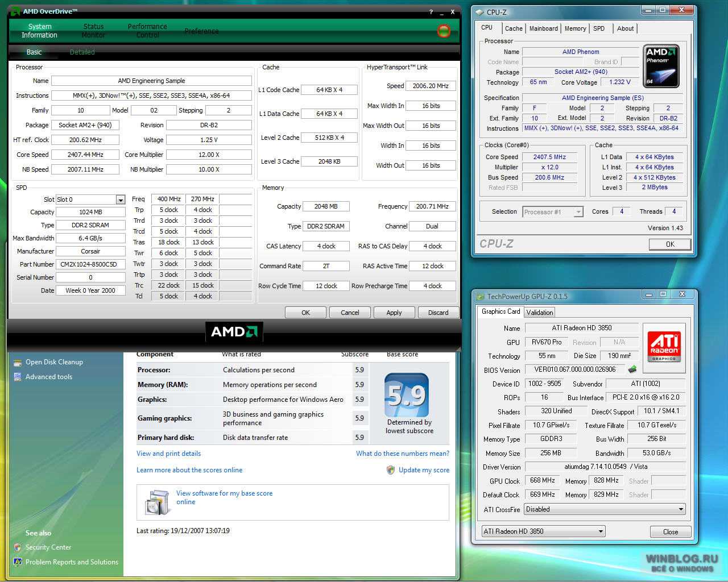The height and width of the screenshot is (582, 728).
Task: Click the red power orb in AMD OverDrive
Action: 444,31
